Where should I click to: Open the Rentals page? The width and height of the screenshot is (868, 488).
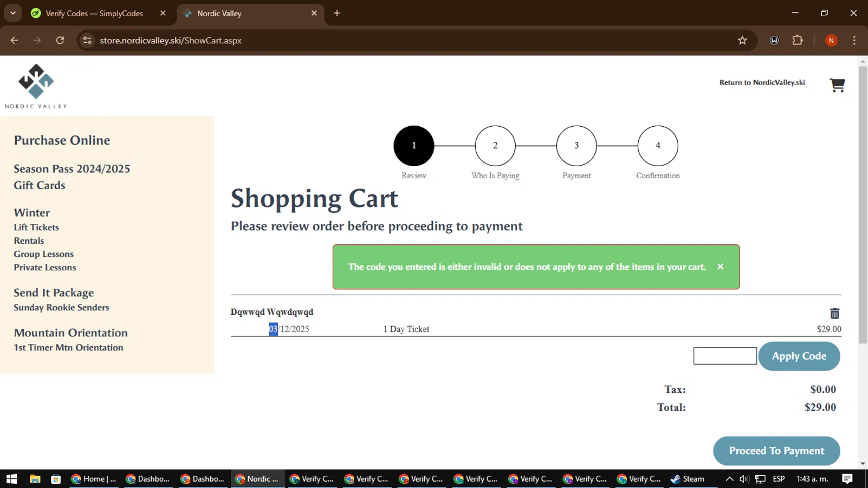29,241
